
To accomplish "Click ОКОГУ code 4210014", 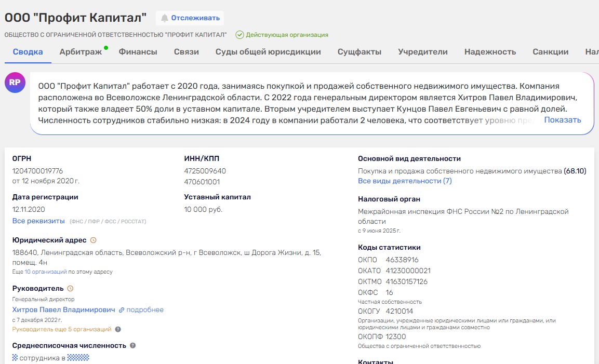I will click(x=399, y=311).
